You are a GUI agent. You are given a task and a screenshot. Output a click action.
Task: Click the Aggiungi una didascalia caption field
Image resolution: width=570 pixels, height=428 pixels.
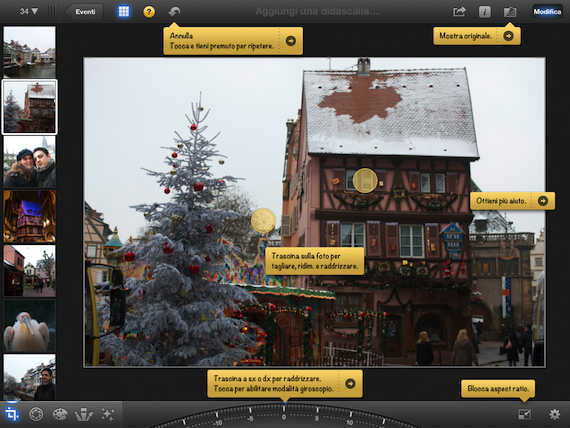(x=317, y=12)
